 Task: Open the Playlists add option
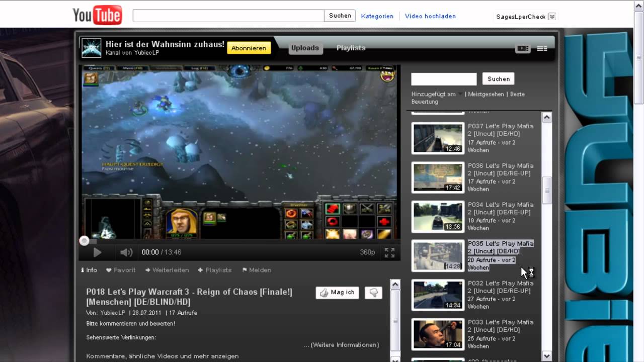[x=215, y=270]
